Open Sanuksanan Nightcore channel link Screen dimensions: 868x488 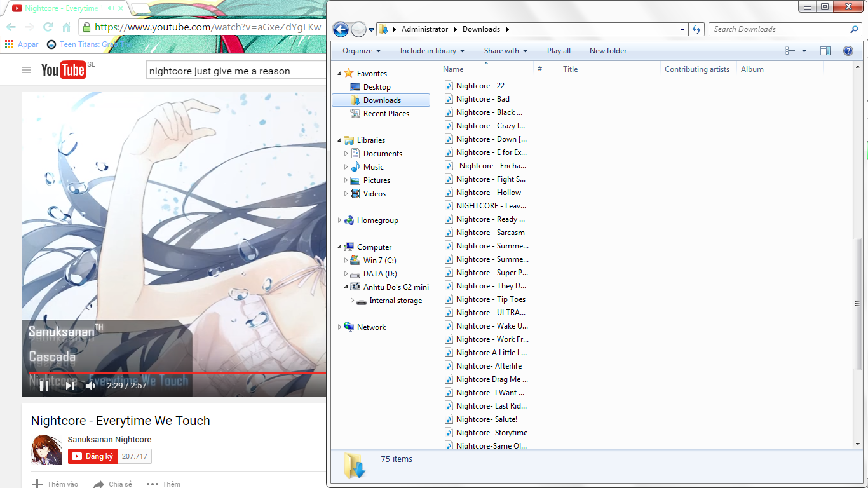coord(109,440)
